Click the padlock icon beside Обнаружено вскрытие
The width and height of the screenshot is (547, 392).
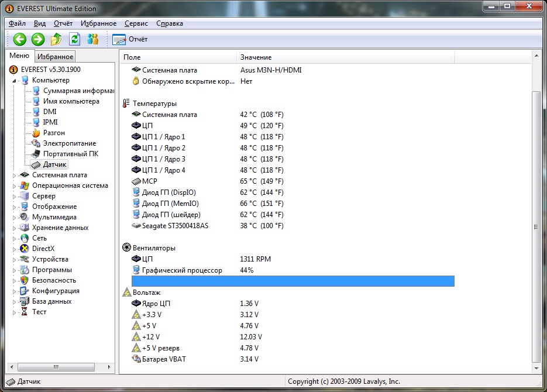136,81
